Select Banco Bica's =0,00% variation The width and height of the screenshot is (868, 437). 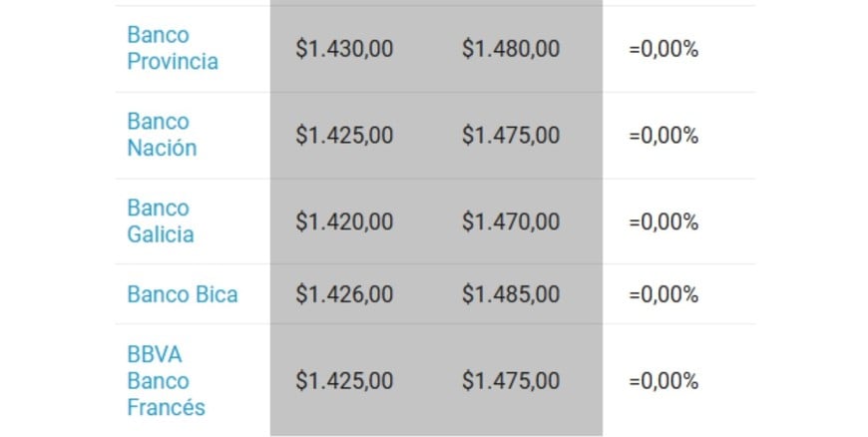tap(663, 294)
